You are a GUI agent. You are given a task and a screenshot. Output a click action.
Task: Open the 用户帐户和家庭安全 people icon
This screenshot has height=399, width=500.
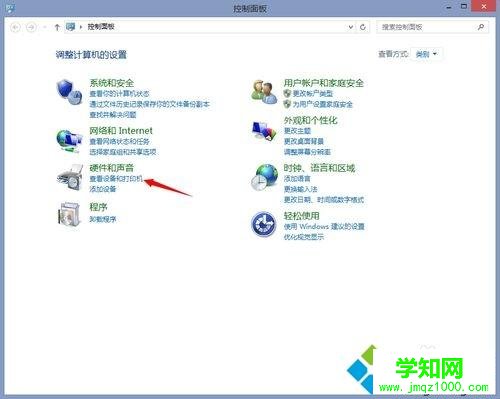pos(264,92)
